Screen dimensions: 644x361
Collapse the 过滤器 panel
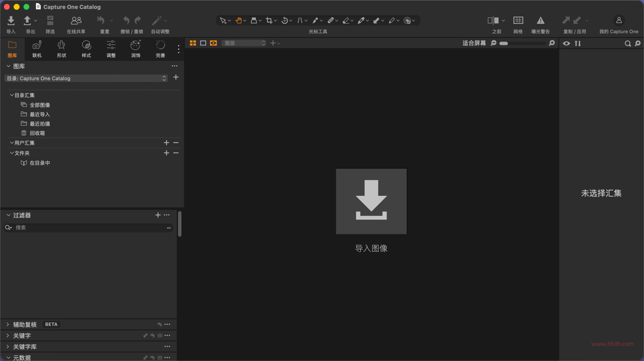8,215
